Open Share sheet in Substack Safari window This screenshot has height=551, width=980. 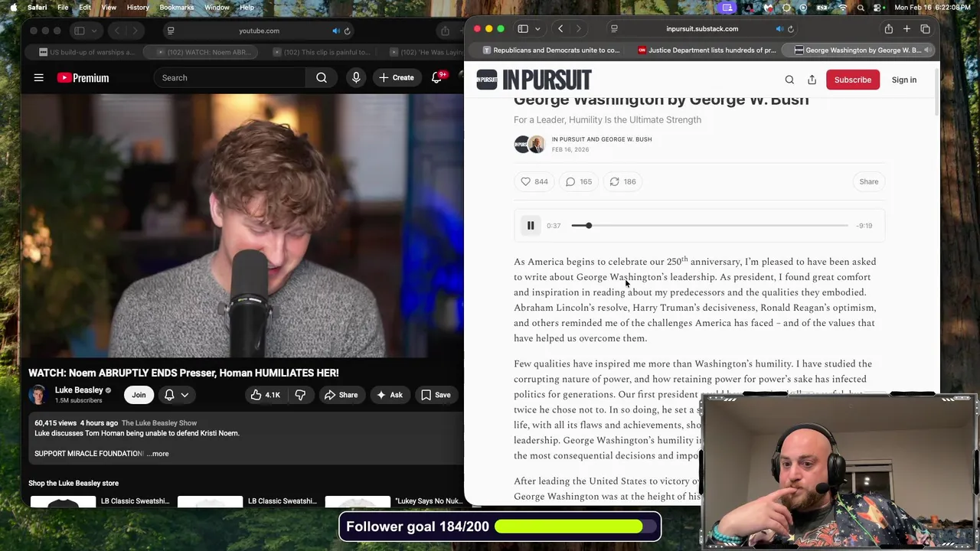888,29
